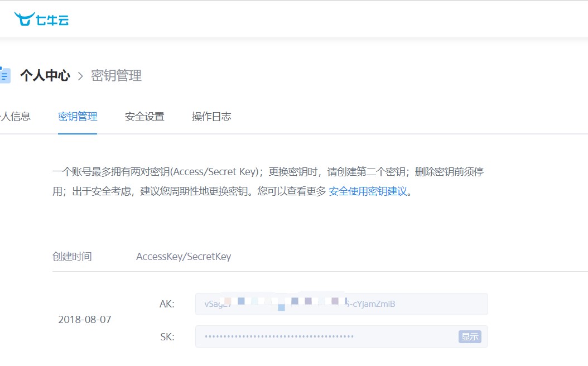Select the 密钥管理 tab
Viewport: 588px width, 366px height.
point(78,116)
